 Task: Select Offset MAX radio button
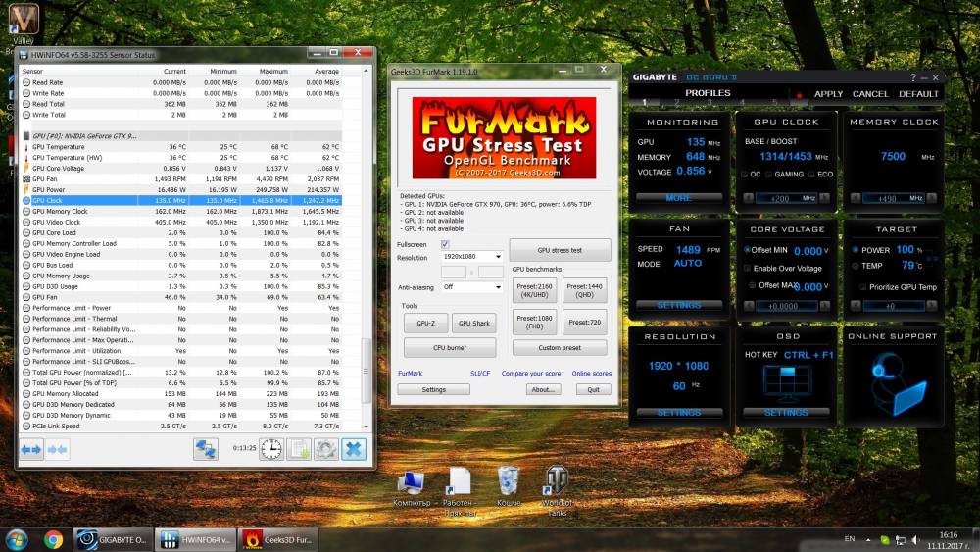pyautogui.click(x=753, y=285)
